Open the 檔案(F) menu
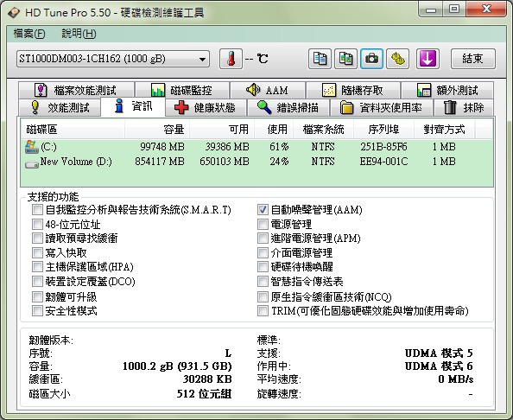This screenshot has width=513, height=420. [x=29, y=34]
